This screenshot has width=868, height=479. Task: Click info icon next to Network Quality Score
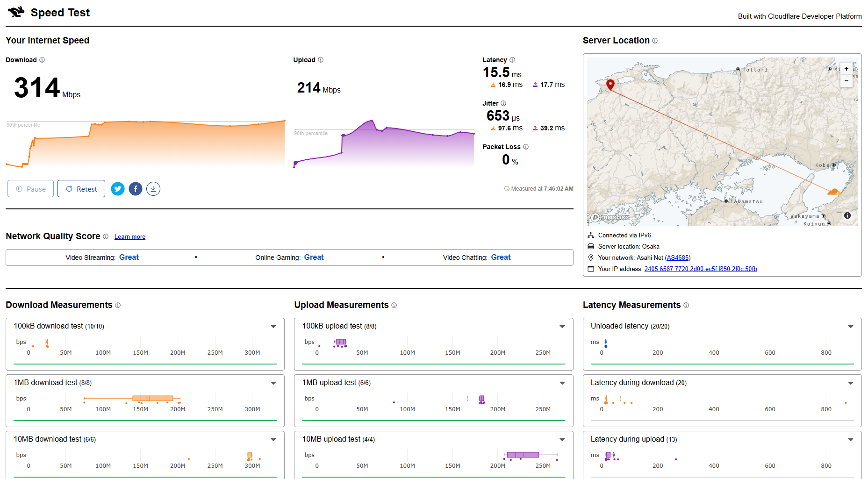[106, 236]
